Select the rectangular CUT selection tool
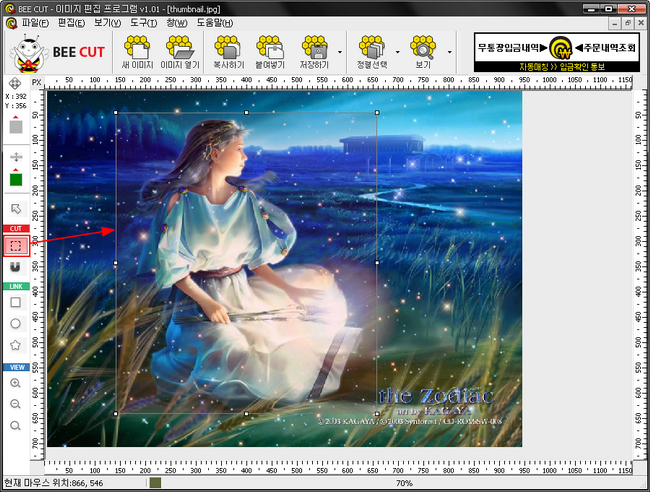650x492 pixels. pos(16,245)
